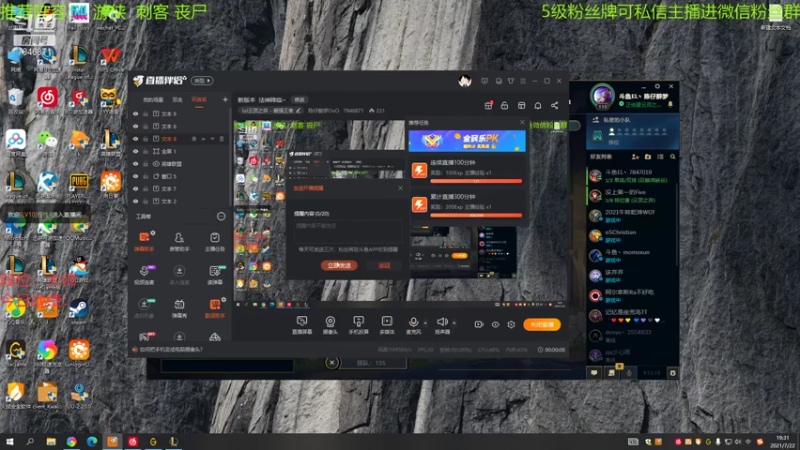Lock the 文本 9 source layer
The height and width of the screenshot is (450, 800).
pos(145,114)
